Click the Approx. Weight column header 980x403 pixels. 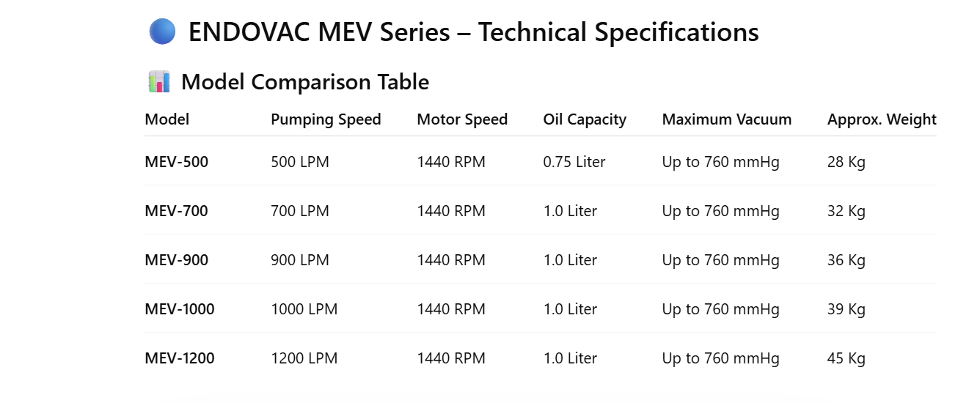(882, 119)
